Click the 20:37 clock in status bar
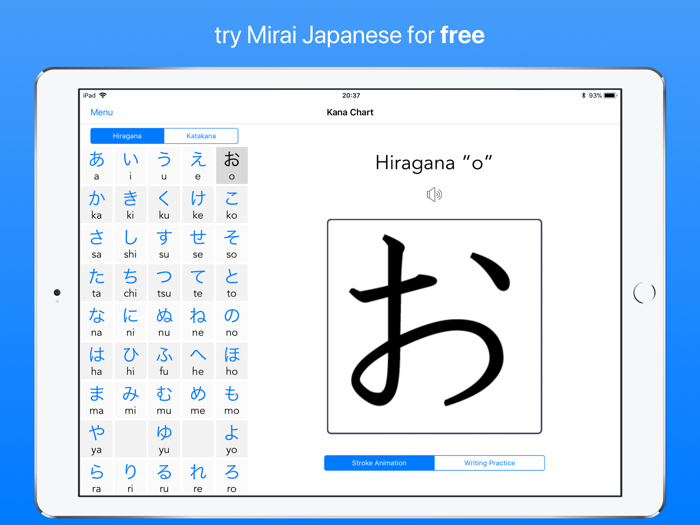 (351, 96)
